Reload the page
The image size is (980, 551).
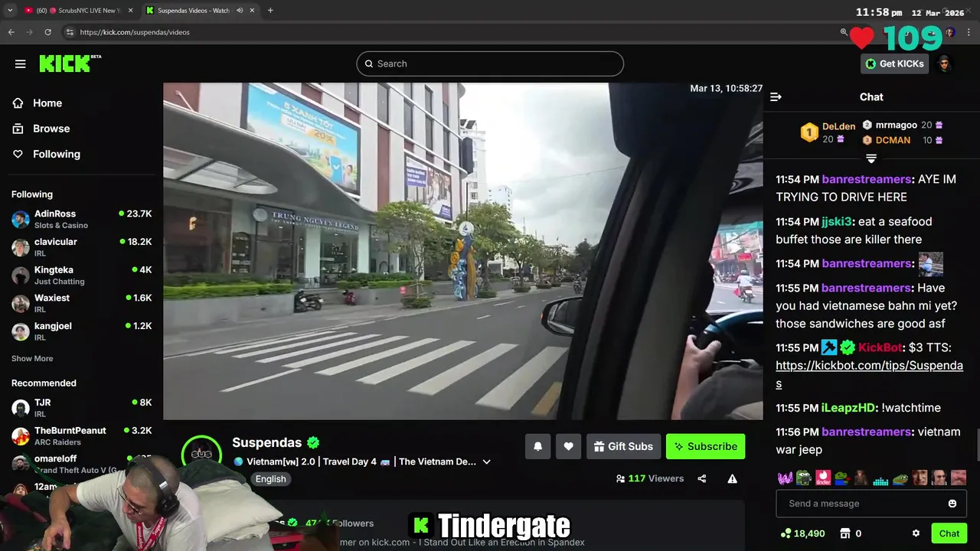[47, 32]
